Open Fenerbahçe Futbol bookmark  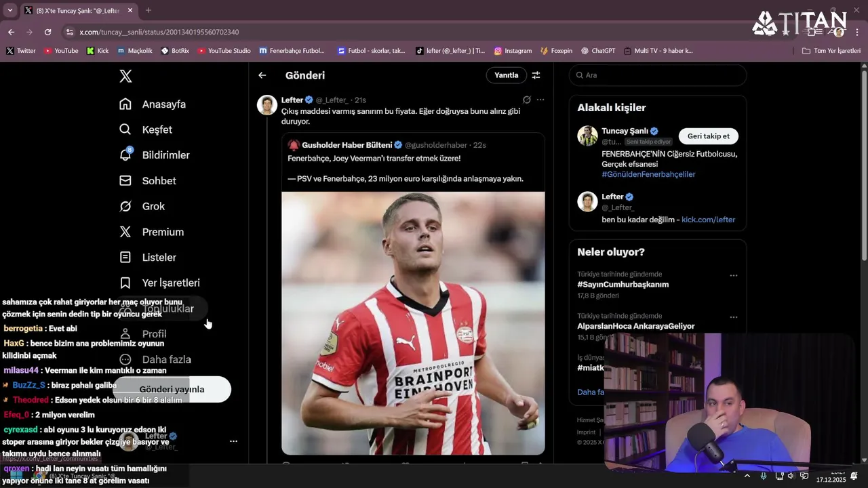[x=292, y=51]
